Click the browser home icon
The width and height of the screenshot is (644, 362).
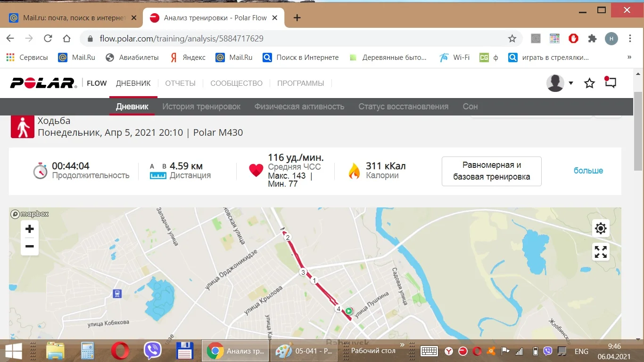pos(66,39)
